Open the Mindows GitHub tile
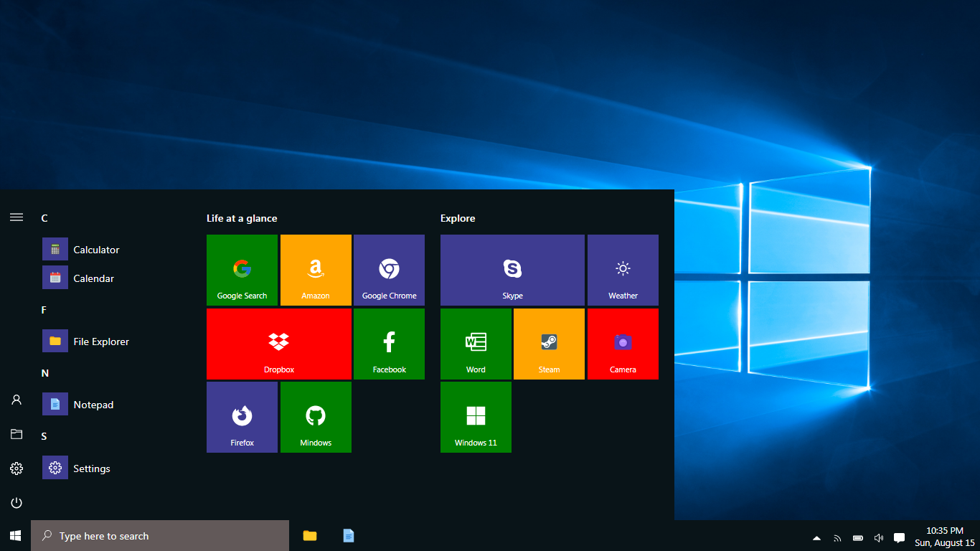 [x=316, y=417]
